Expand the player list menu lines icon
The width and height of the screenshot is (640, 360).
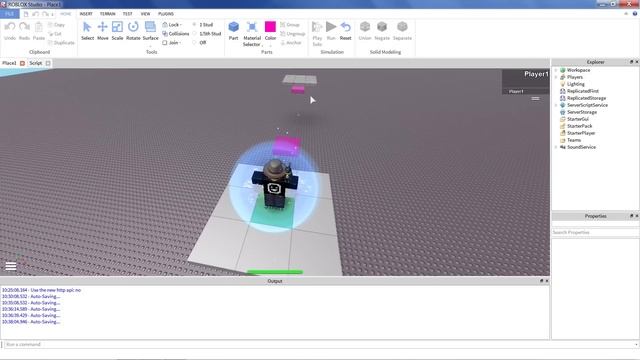click(x=535, y=98)
